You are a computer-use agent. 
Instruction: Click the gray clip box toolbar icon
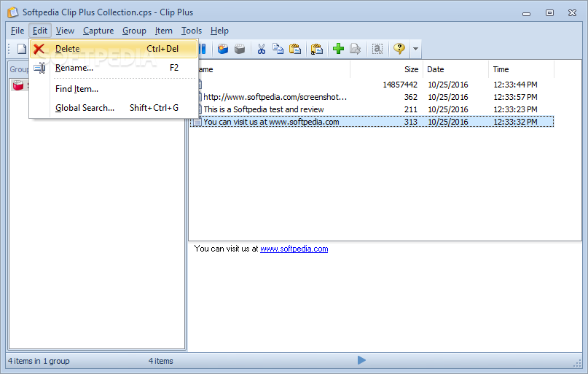click(240, 49)
